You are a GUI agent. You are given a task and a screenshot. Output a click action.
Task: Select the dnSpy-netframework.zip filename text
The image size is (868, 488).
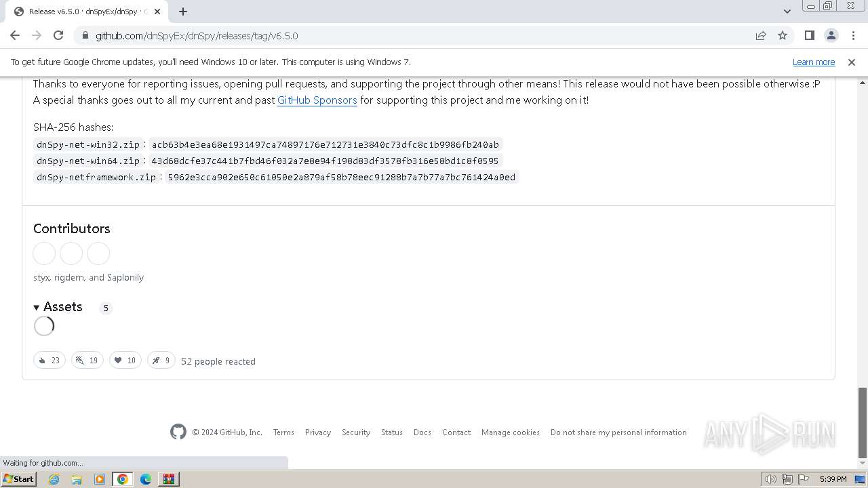pyautogui.click(x=96, y=177)
